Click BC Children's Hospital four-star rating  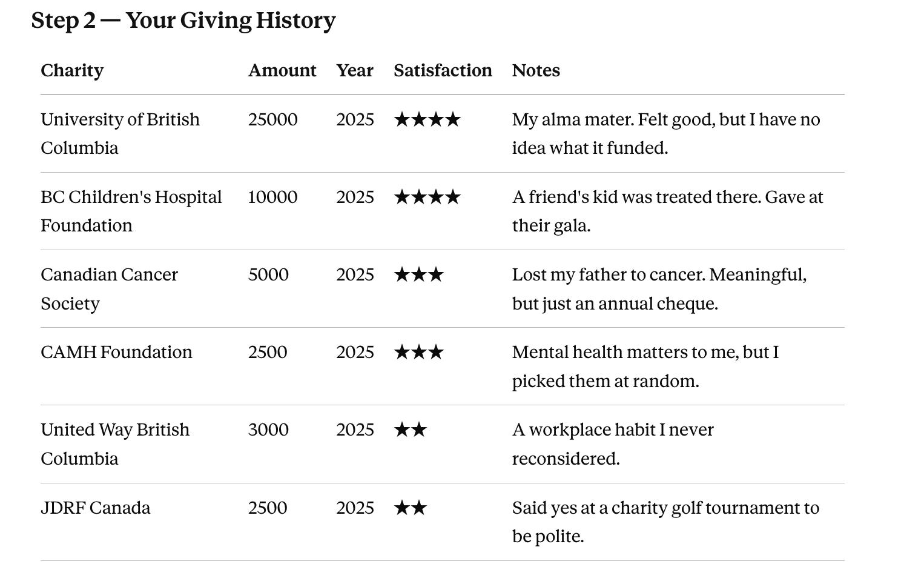coord(427,197)
